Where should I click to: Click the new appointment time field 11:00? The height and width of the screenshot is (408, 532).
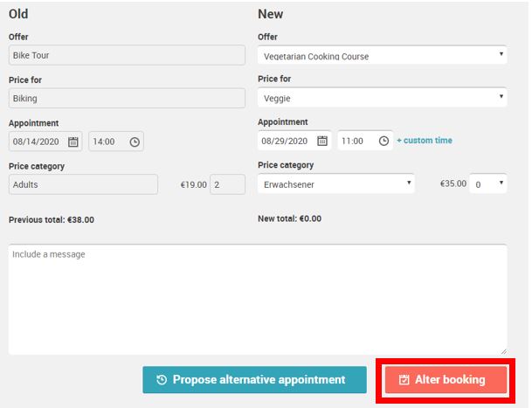point(365,141)
